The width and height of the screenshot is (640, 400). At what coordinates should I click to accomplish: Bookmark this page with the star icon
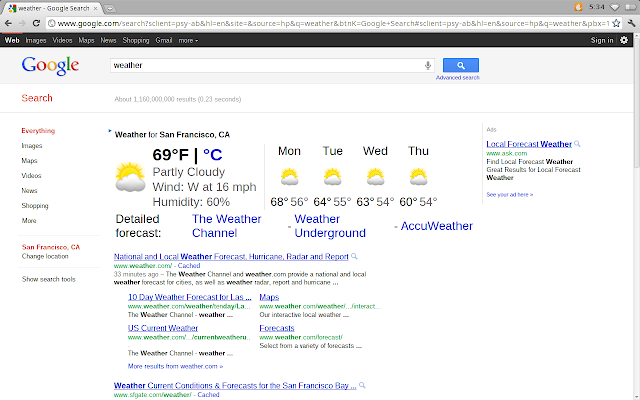click(x=616, y=23)
